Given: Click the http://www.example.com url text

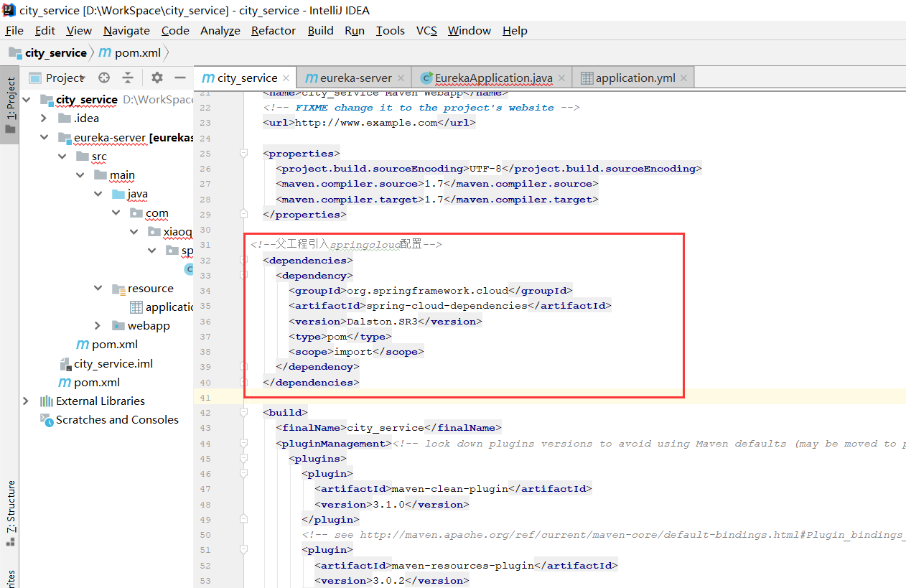Looking at the screenshot, I should (x=366, y=123).
